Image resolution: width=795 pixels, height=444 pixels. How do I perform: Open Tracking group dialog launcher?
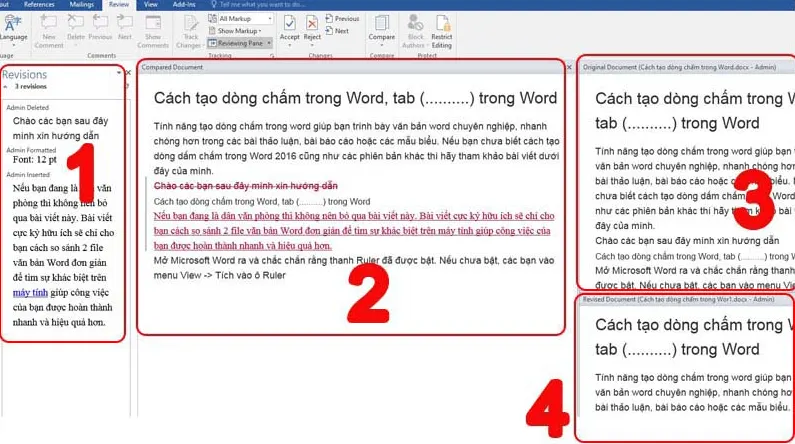coord(272,56)
